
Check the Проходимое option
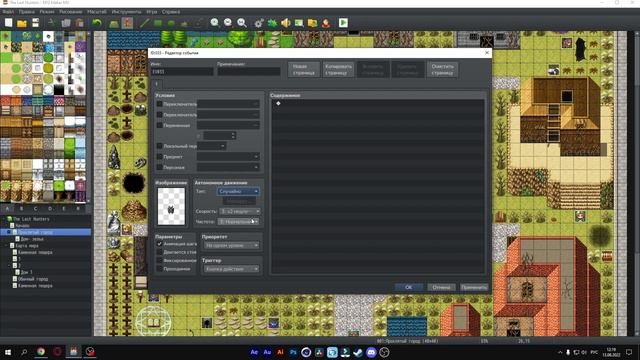pyautogui.click(x=160, y=269)
